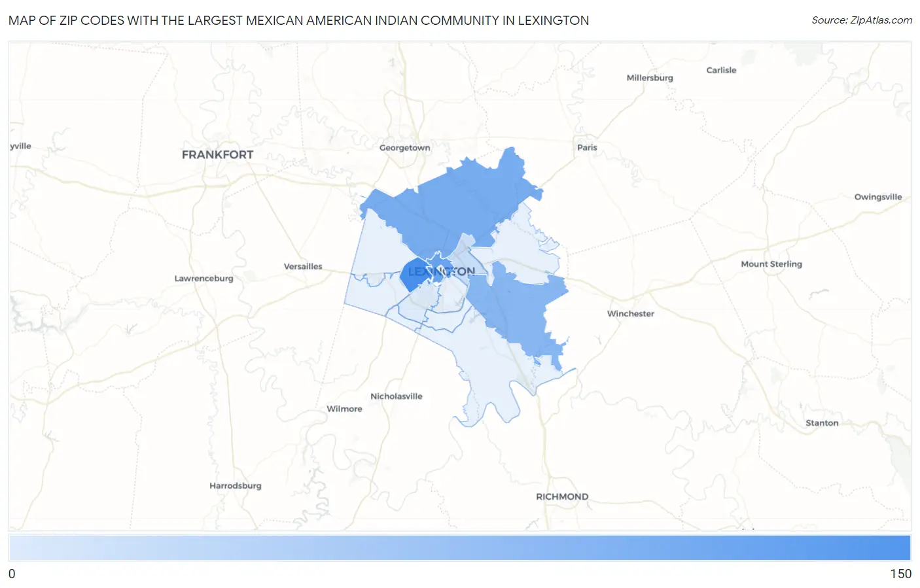Image resolution: width=920 pixels, height=588 pixels.
Task: Click the darkest blue zip code area west of Lexington
Action: (x=415, y=274)
